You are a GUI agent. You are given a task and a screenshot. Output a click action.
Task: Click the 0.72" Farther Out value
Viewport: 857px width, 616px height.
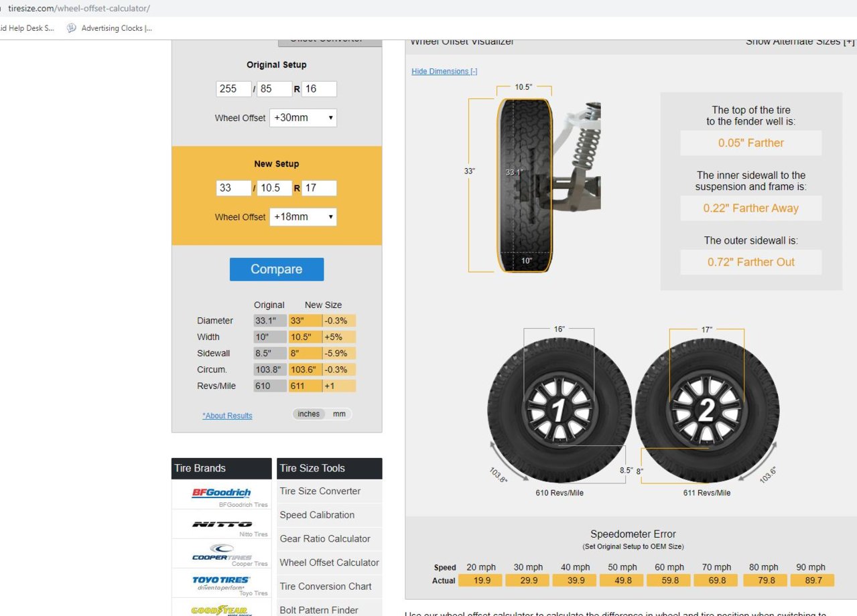751,262
